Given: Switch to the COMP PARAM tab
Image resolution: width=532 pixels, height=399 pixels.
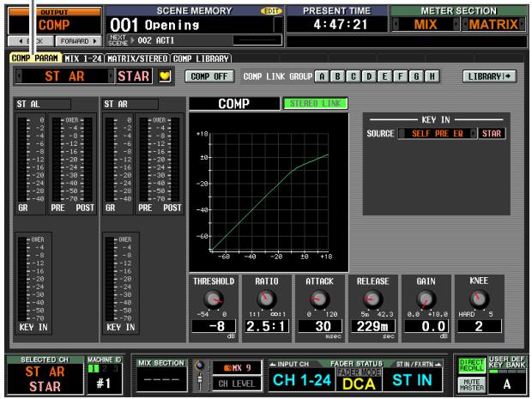Looking at the screenshot, I should click(x=35, y=58).
